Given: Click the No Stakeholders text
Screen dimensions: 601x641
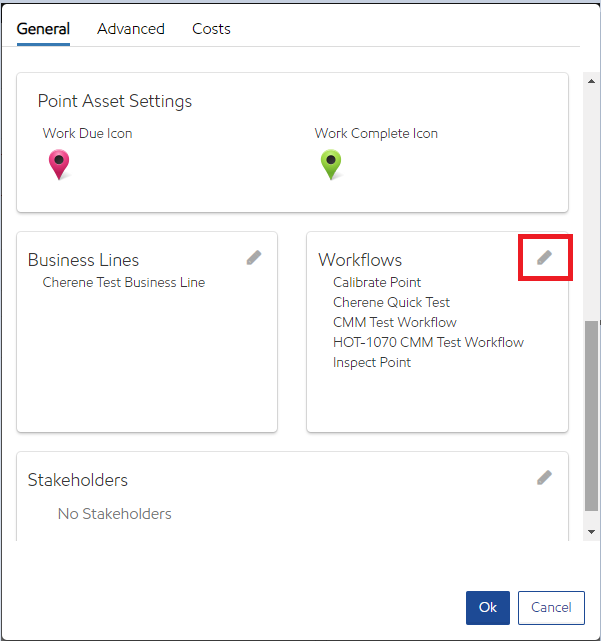Looking at the screenshot, I should (x=114, y=514).
